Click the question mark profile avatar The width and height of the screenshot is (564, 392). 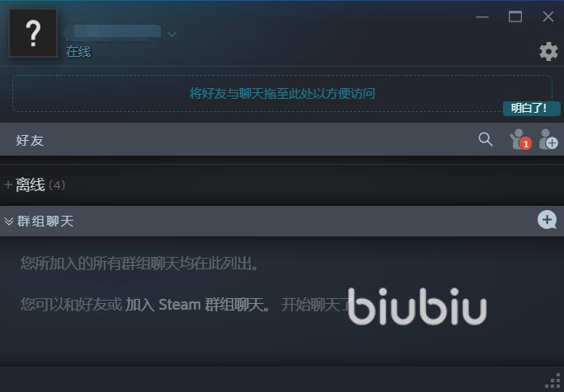pos(33,34)
